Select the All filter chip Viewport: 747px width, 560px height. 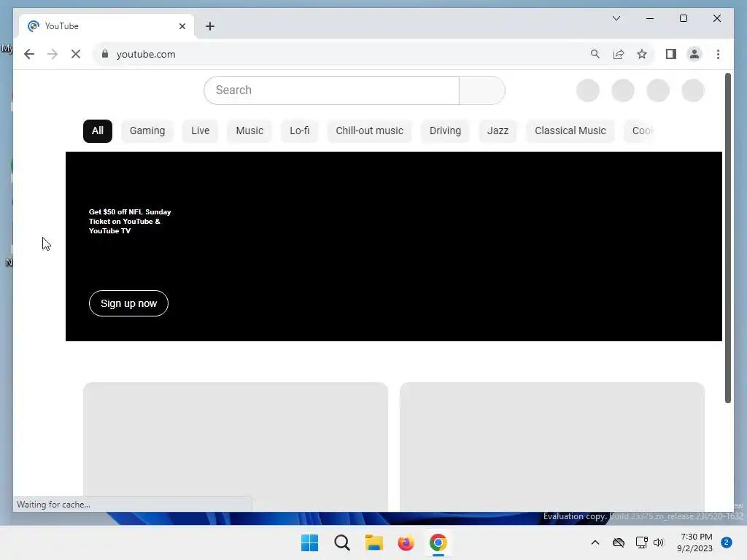point(98,131)
